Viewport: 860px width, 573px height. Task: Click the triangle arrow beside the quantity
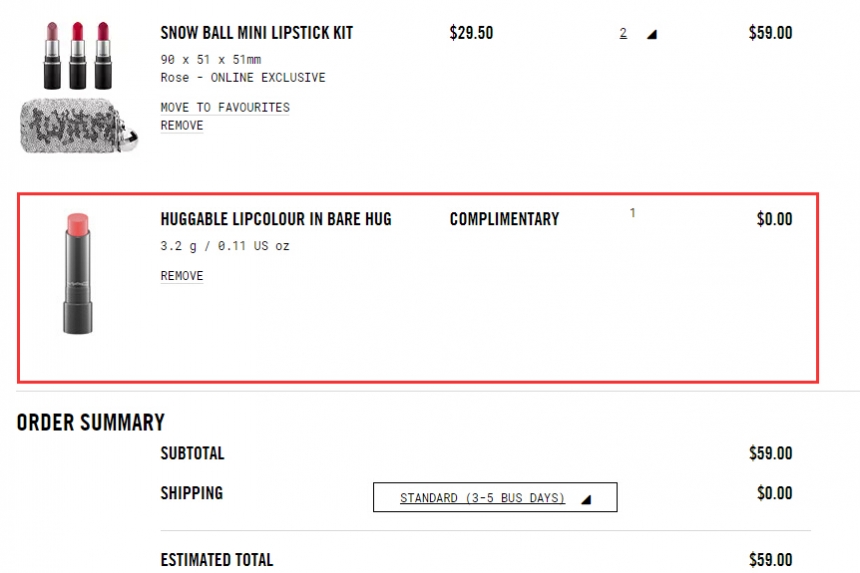(x=652, y=34)
